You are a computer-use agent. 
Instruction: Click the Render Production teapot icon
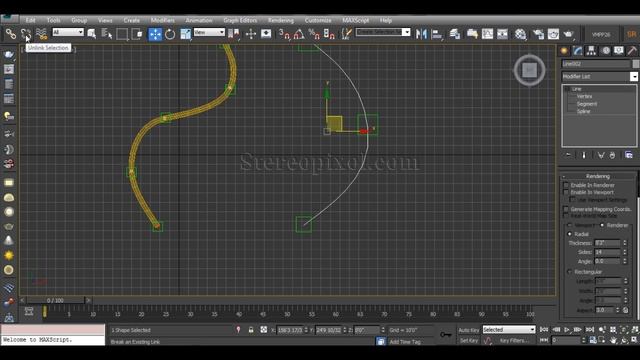tap(569, 34)
